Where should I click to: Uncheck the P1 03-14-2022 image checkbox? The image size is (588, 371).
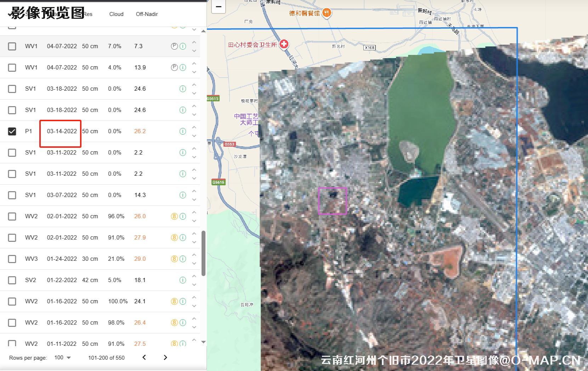coord(12,131)
